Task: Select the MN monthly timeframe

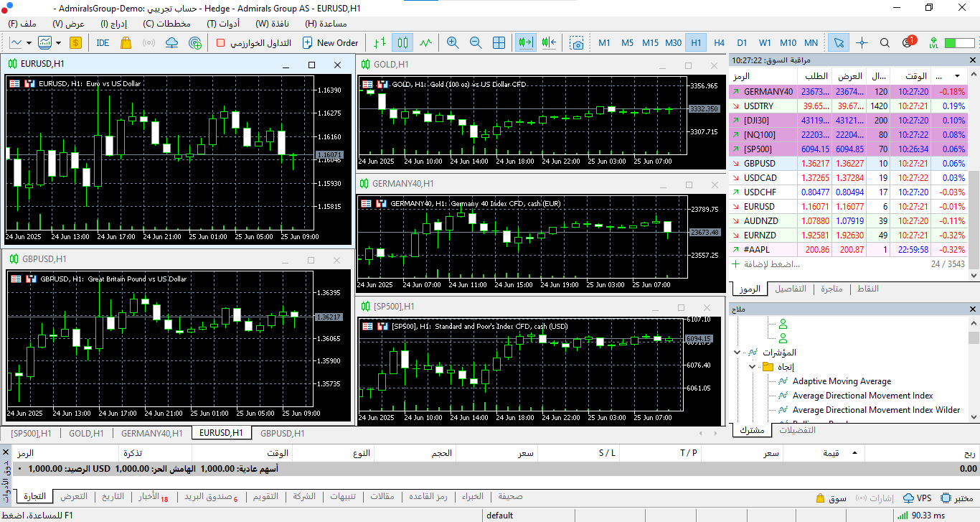Action: pyautogui.click(x=811, y=43)
